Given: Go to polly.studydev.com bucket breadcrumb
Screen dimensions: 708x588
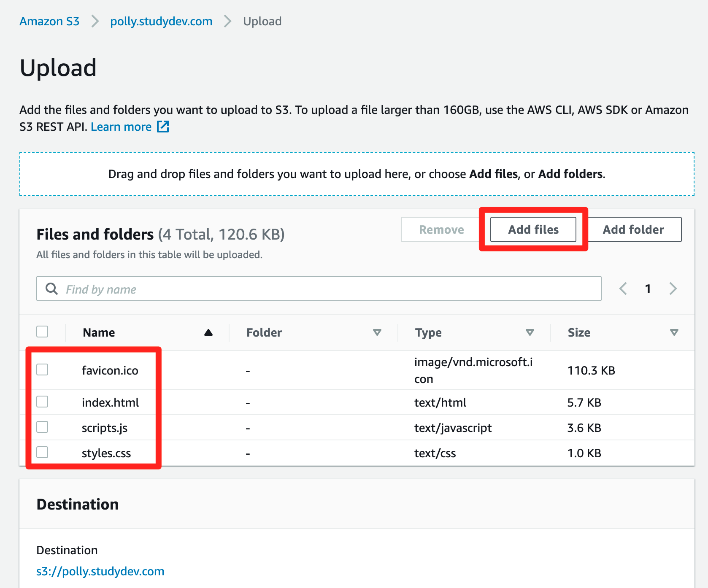Looking at the screenshot, I should (x=161, y=21).
